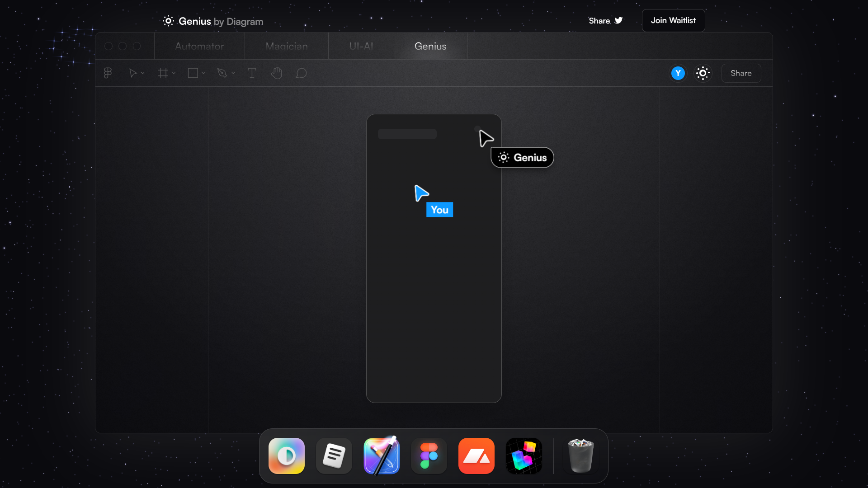
Task: Click the Share button in the toolbar
Action: (741, 73)
